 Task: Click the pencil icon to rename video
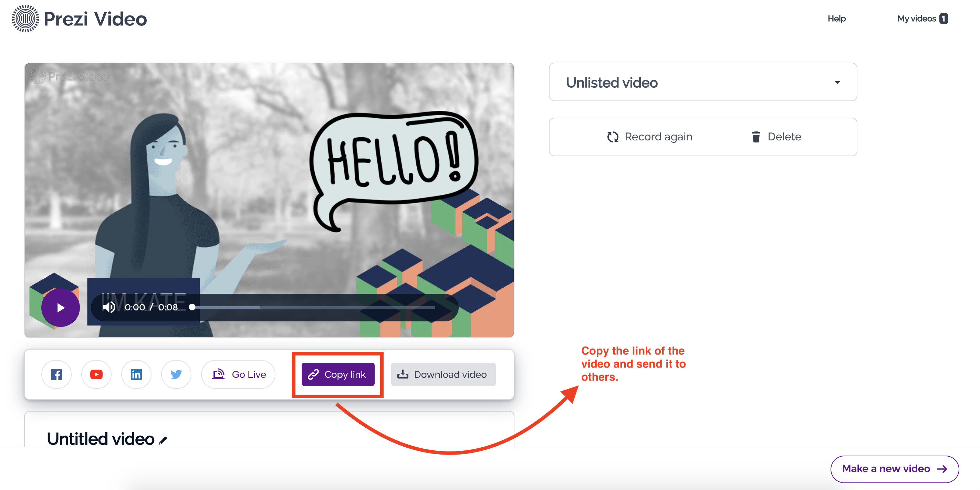[163, 440]
